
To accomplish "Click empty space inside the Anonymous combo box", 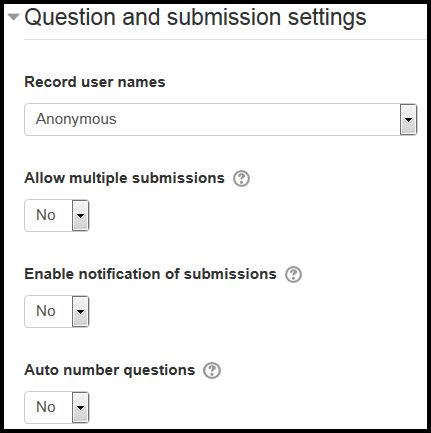I will [x=257, y=119].
